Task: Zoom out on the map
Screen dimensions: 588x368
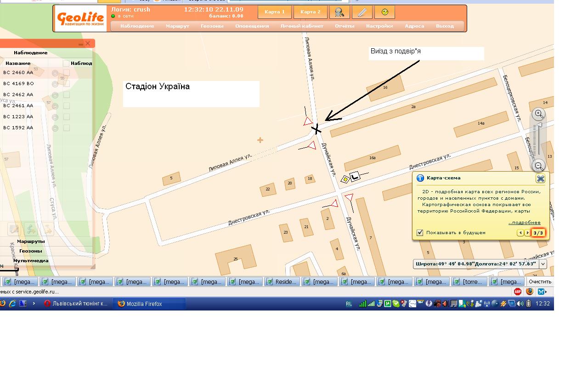Action: click(x=539, y=166)
